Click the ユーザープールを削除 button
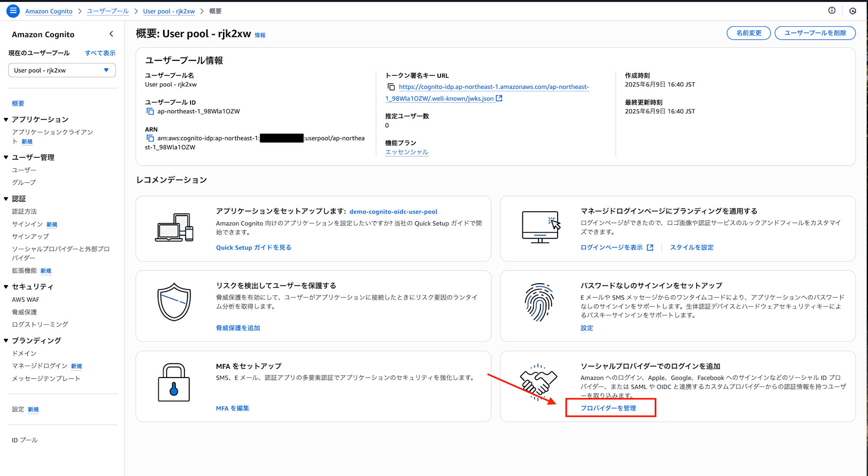 point(815,33)
